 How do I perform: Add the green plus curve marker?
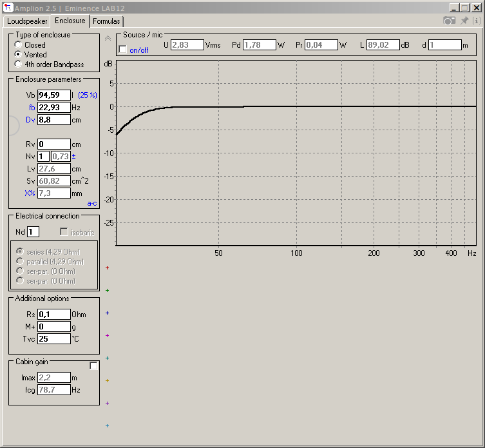coord(107,291)
